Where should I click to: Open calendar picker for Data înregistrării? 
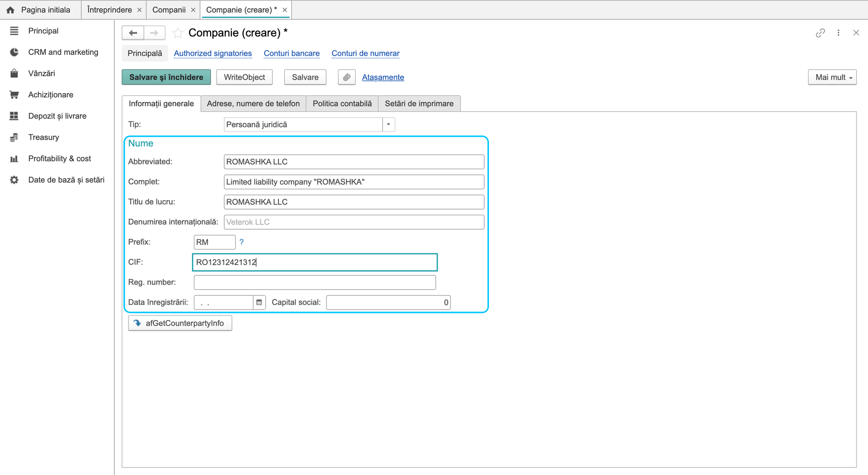coord(259,302)
